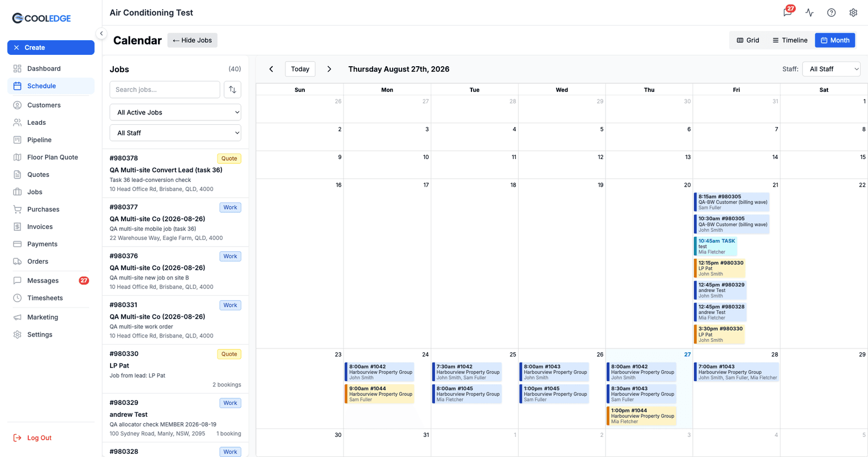Switch to Timeline view

pyautogui.click(x=790, y=40)
